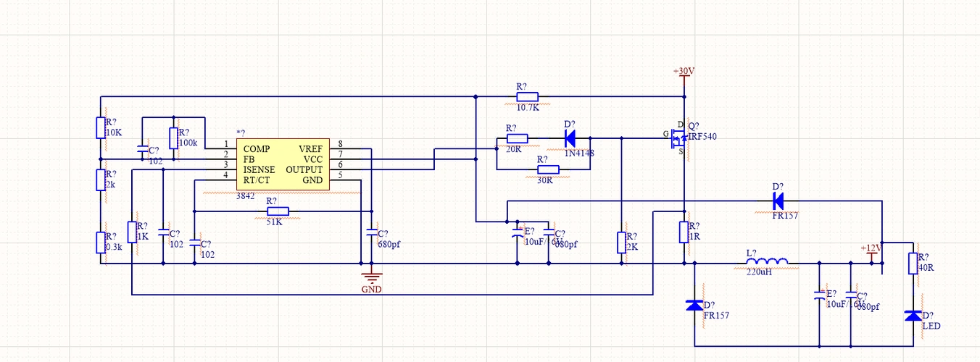Click the 20R gate resistor

click(517, 138)
